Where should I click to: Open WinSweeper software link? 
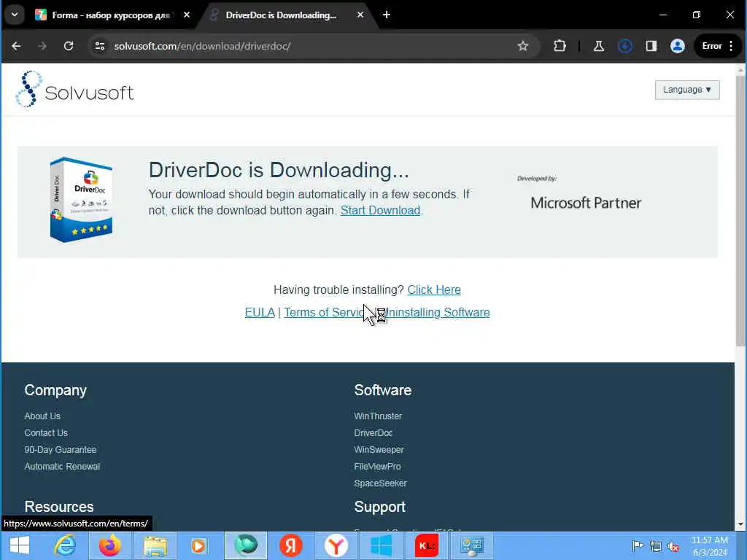(379, 449)
